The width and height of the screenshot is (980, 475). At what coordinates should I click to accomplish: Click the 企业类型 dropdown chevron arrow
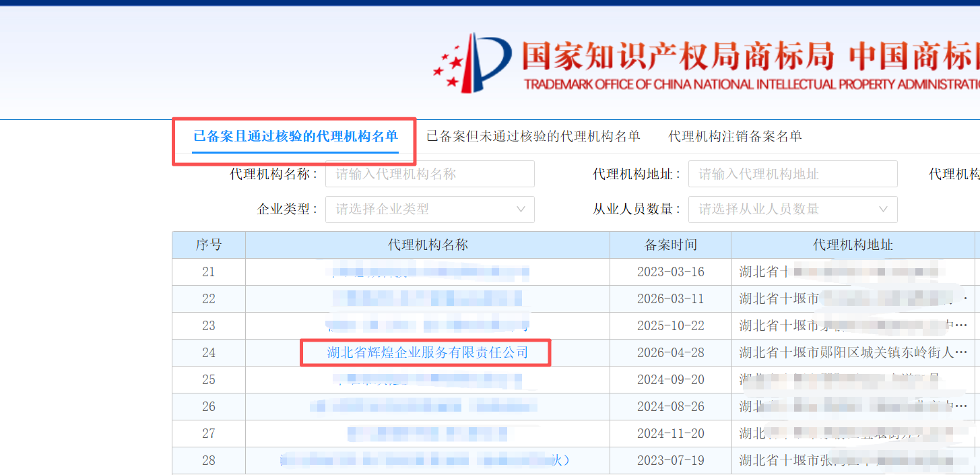[521, 210]
